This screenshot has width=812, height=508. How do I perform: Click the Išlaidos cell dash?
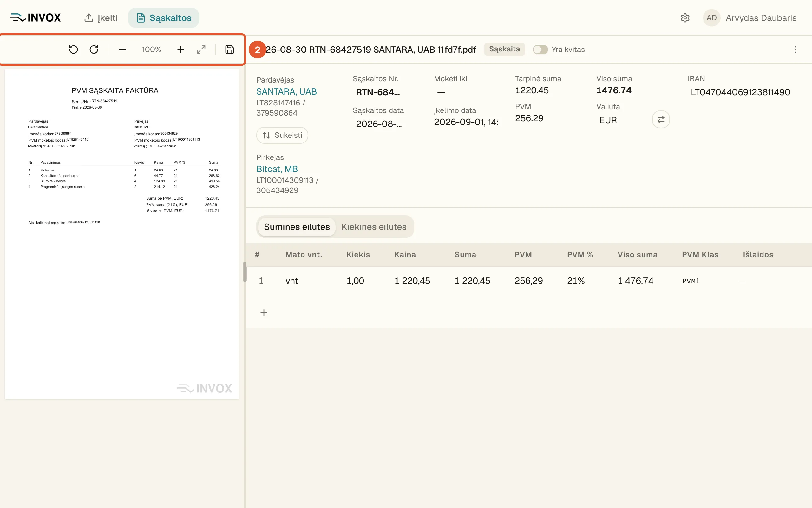coord(743,281)
